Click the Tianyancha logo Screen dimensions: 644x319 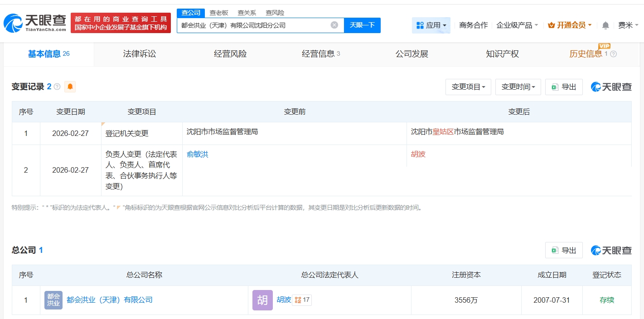click(35, 23)
